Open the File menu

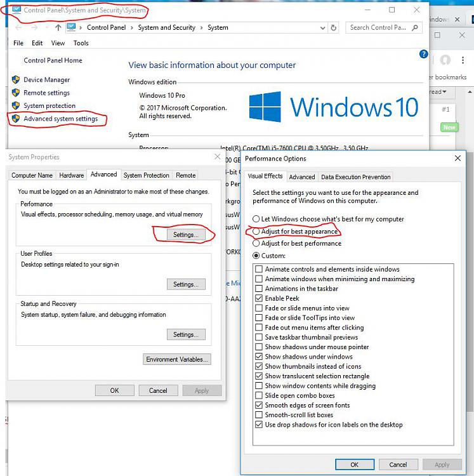point(18,43)
